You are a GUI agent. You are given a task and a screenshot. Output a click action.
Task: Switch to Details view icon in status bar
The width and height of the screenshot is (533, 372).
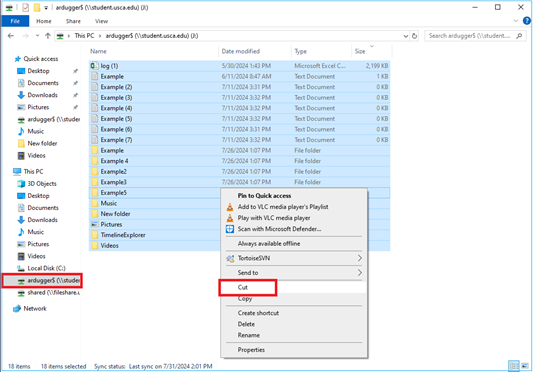point(514,366)
